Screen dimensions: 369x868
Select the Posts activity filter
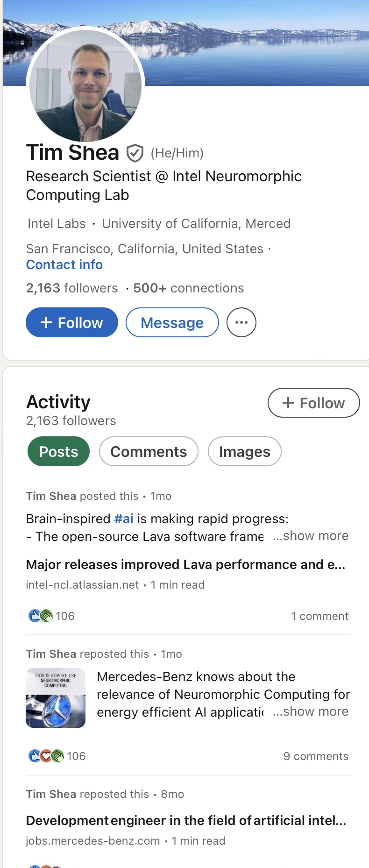pyautogui.click(x=58, y=451)
